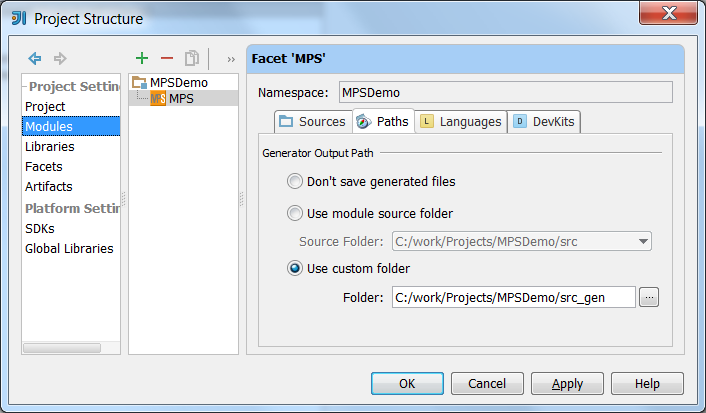Go back with the left arrow icon
This screenshot has height=413, width=706.
(x=35, y=58)
